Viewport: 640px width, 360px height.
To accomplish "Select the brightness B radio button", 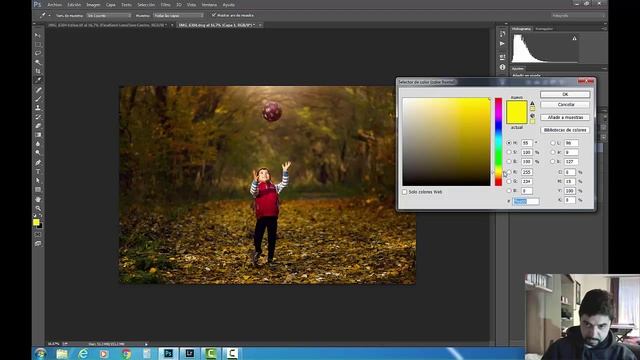I will (509, 162).
